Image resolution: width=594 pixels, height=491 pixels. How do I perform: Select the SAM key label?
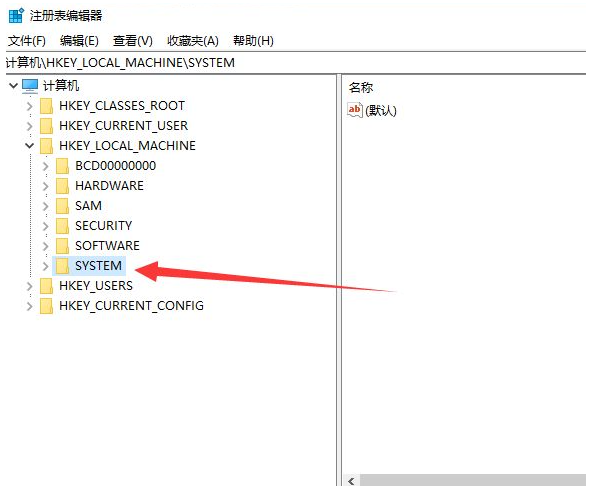tap(89, 206)
